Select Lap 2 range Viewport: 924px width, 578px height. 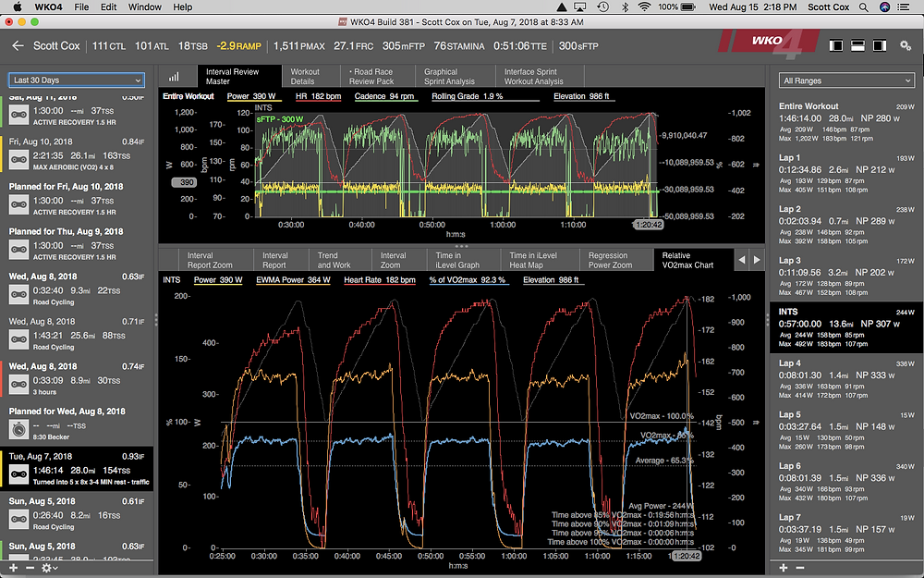click(x=846, y=225)
